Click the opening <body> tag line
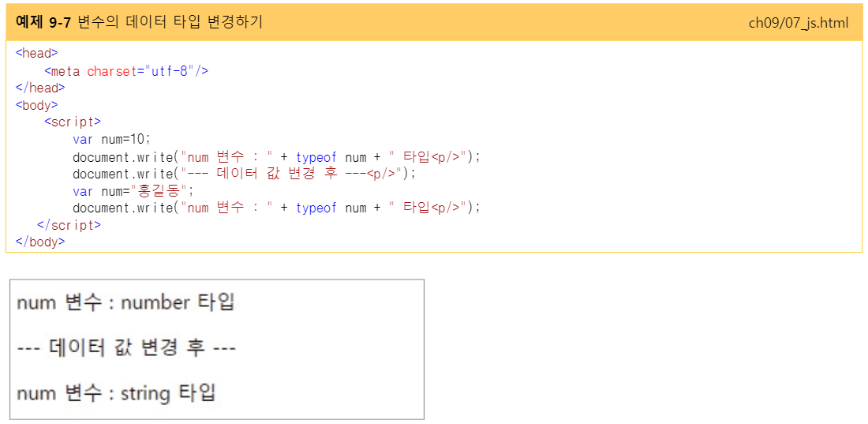This screenshot has height=424, width=868. click(37, 105)
